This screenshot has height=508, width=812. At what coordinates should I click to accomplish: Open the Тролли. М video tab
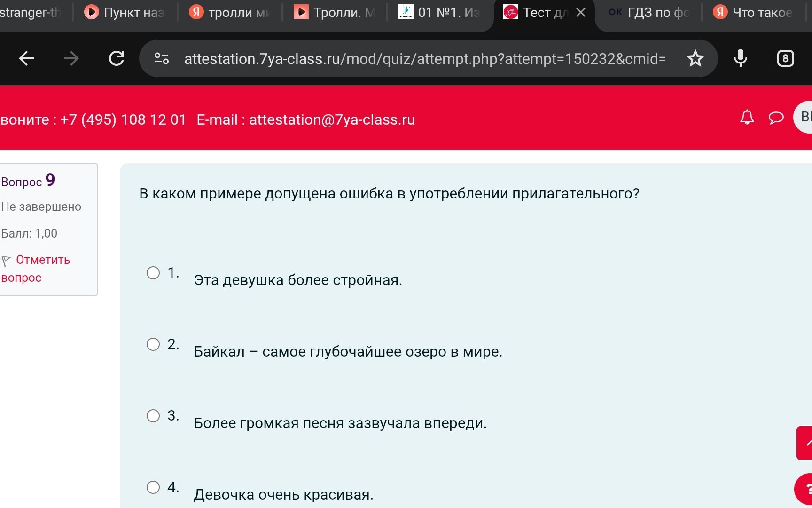click(x=334, y=12)
